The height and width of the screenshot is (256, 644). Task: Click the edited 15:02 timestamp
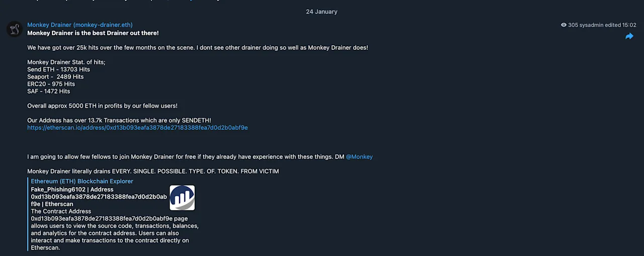tap(620, 25)
